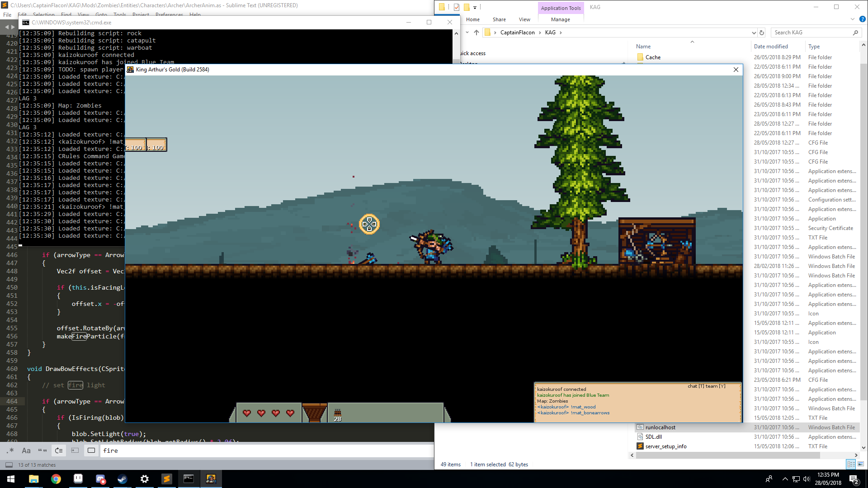Screen dimensions: 868x488
Task: Expand the chevron after KAG in breadcrumb
Action: pyautogui.click(x=561, y=33)
